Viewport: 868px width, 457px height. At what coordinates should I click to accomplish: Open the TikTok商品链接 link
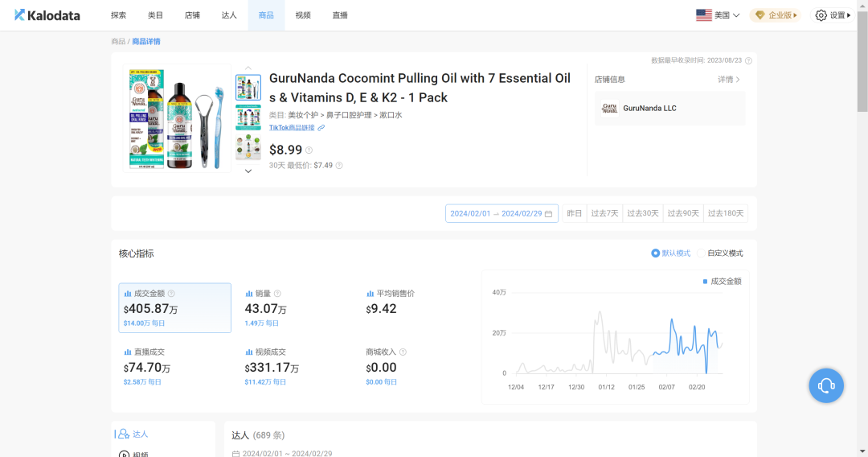point(293,128)
